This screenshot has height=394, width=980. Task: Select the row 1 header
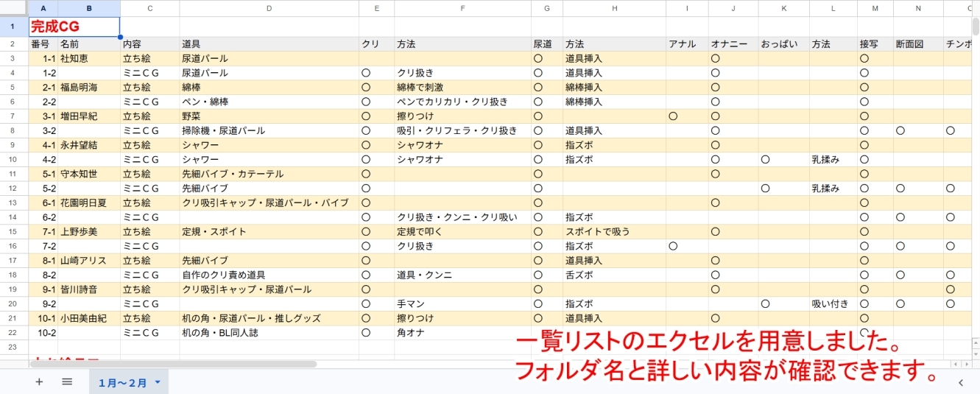(x=13, y=27)
